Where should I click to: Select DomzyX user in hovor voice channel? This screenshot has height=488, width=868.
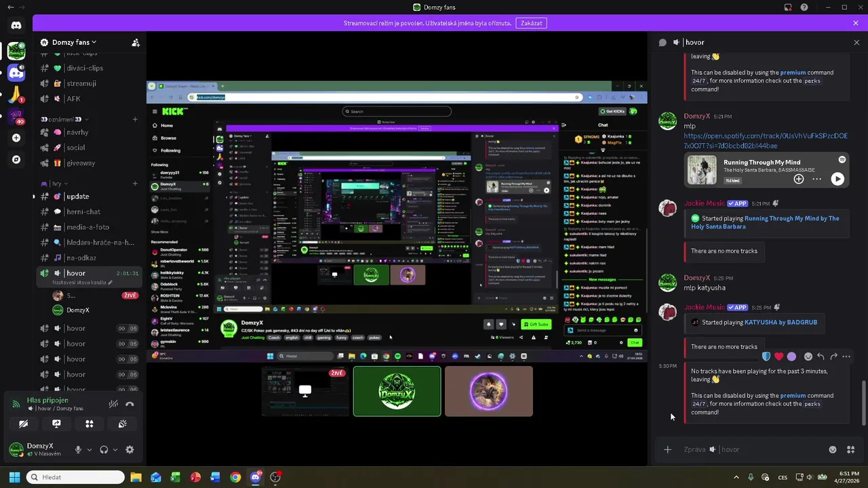[x=95, y=310]
